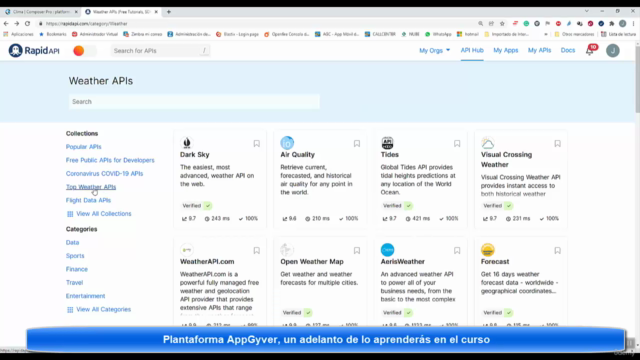The image size is (640, 360).
Task: Open Coronavirus COVID-19 APIs collection
Action: (x=104, y=173)
